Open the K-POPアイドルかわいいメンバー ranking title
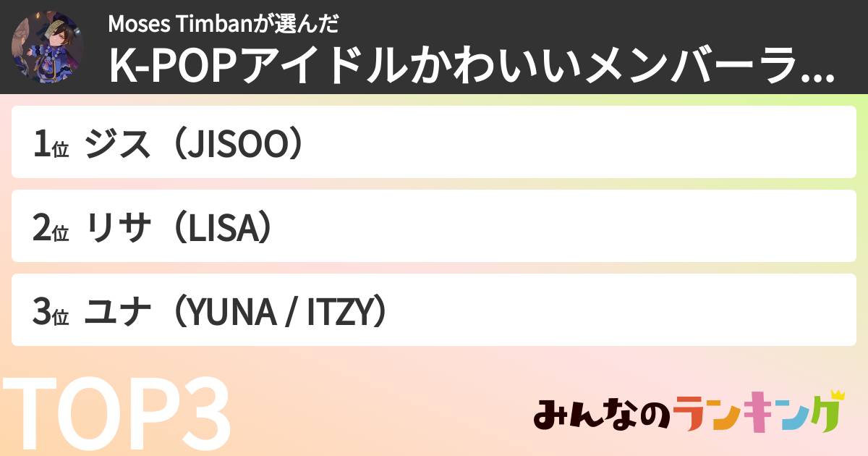Screen dimensions: 868x456 463,67
